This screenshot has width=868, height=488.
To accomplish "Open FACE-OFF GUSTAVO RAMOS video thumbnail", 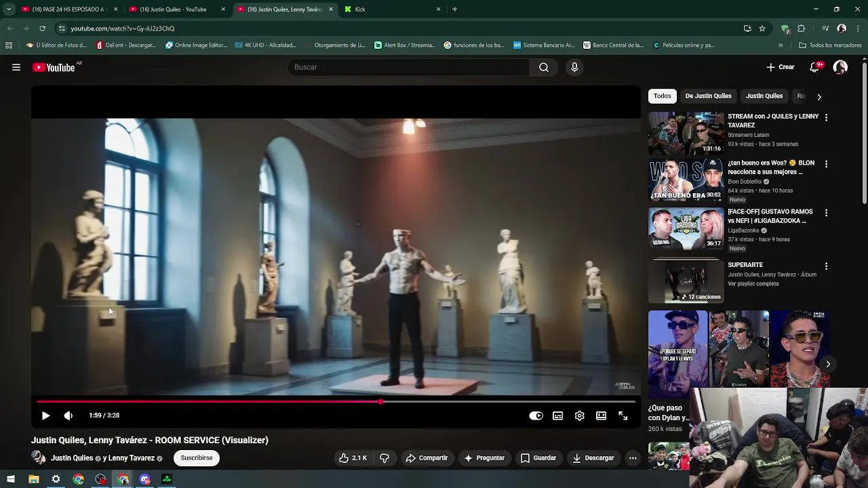I will pyautogui.click(x=686, y=228).
